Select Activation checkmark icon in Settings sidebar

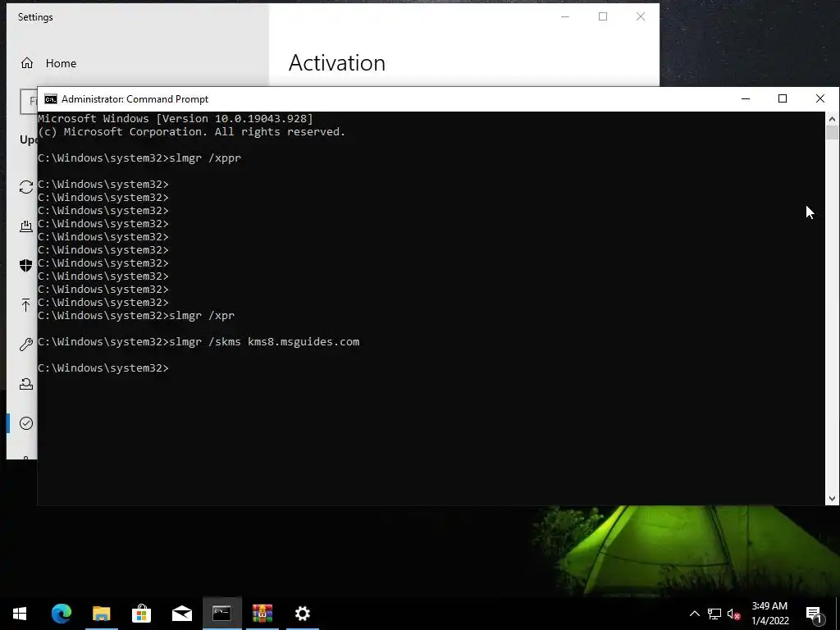point(25,423)
